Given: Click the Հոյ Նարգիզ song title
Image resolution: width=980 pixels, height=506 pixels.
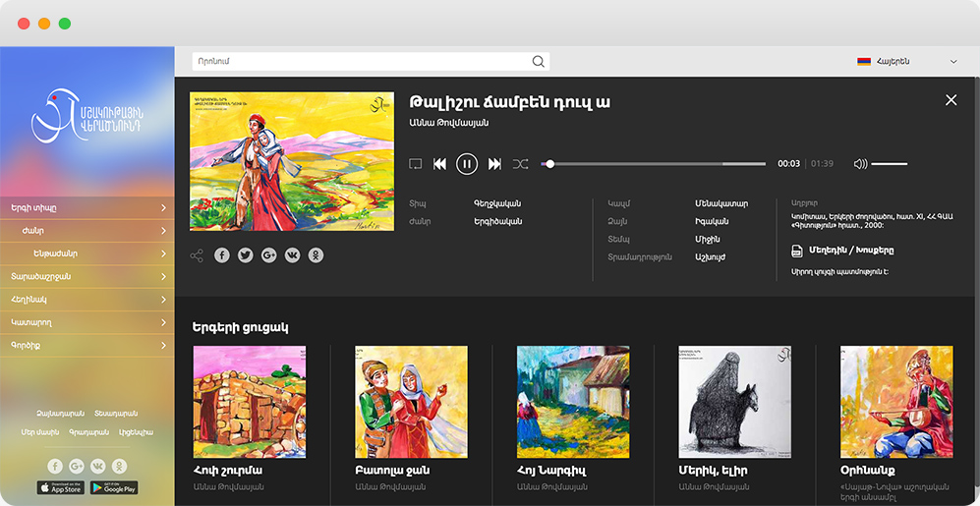Looking at the screenshot, I should (x=551, y=471).
